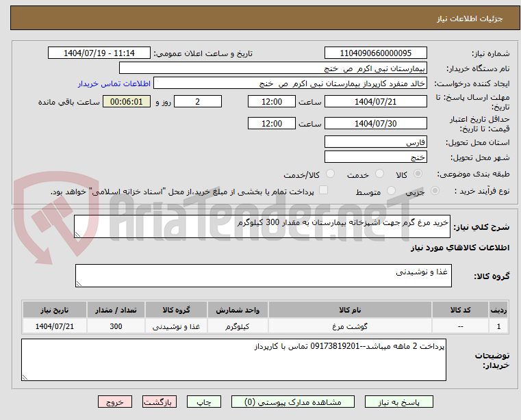
Task: Click the تعداد / مقدار column header
Action: (116, 310)
